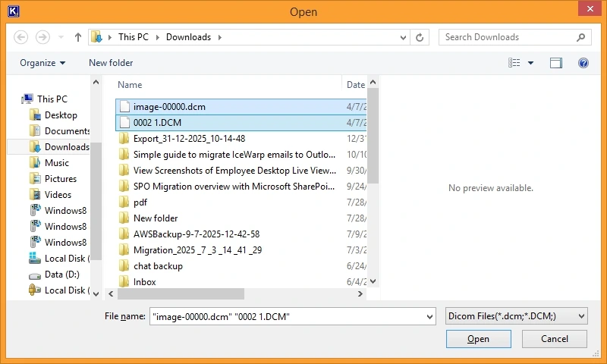607x364 pixels.
Task: Select folder Export_31-12-2025_10-14-48
Action: point(189,139)
